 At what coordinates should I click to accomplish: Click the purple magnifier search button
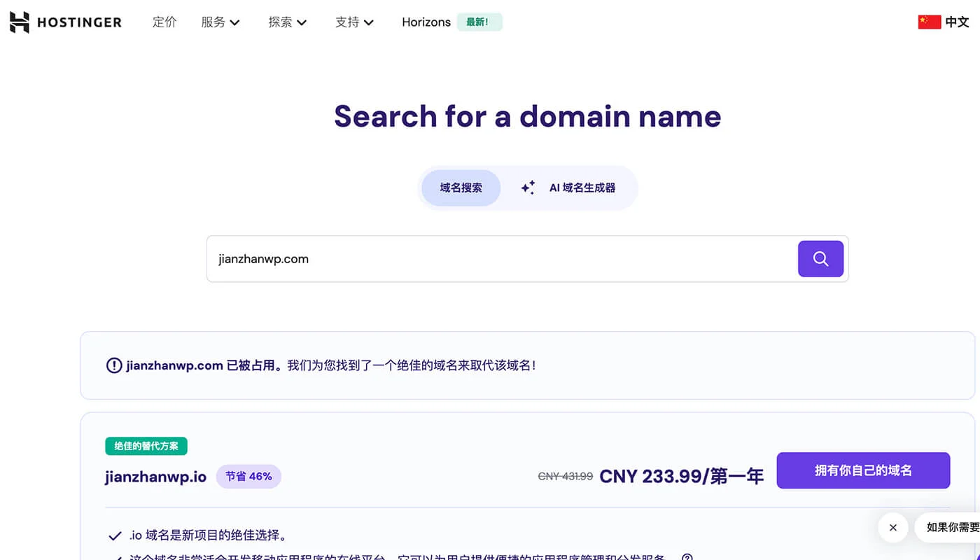click(x=820, y=259)
